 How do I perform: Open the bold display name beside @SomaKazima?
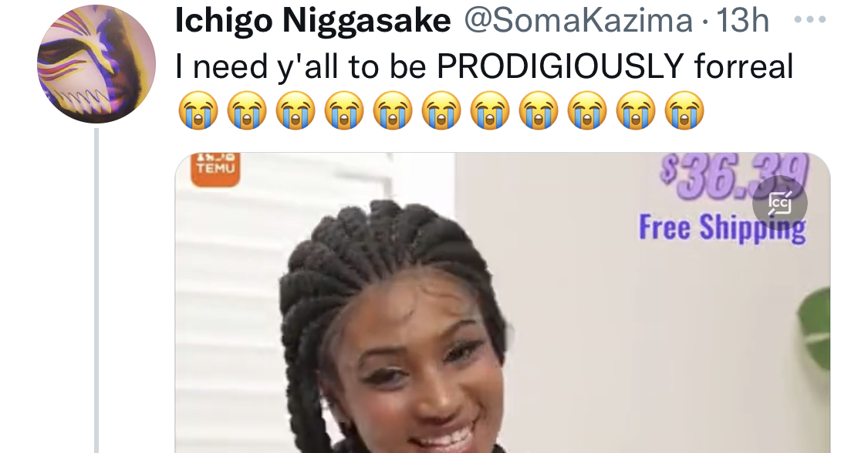pyautogui.click(x=312, y=21)
